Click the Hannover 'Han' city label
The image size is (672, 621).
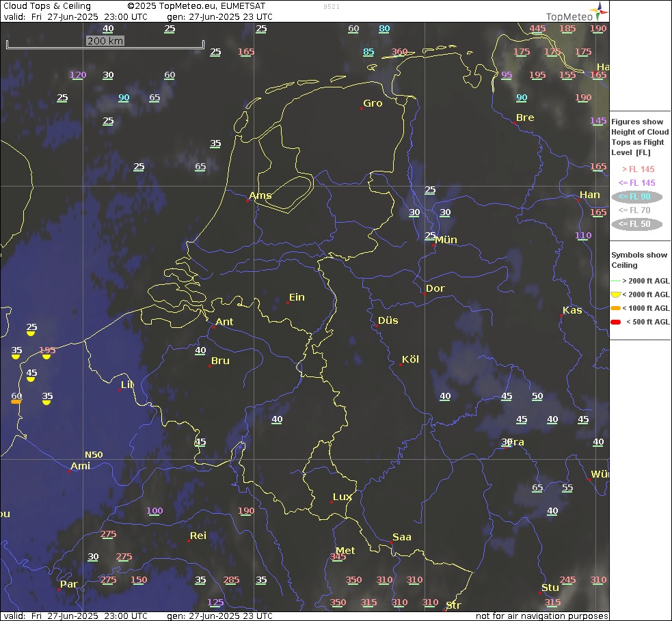coord(590,195)
